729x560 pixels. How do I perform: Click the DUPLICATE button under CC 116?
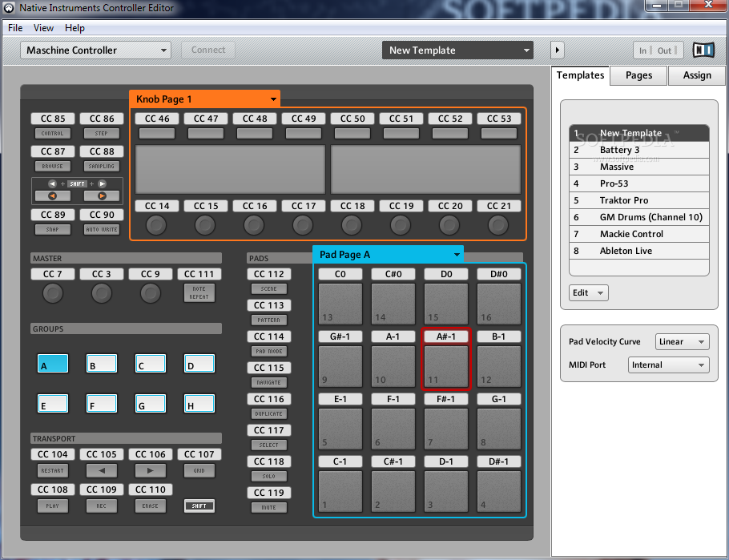point(268,413)
